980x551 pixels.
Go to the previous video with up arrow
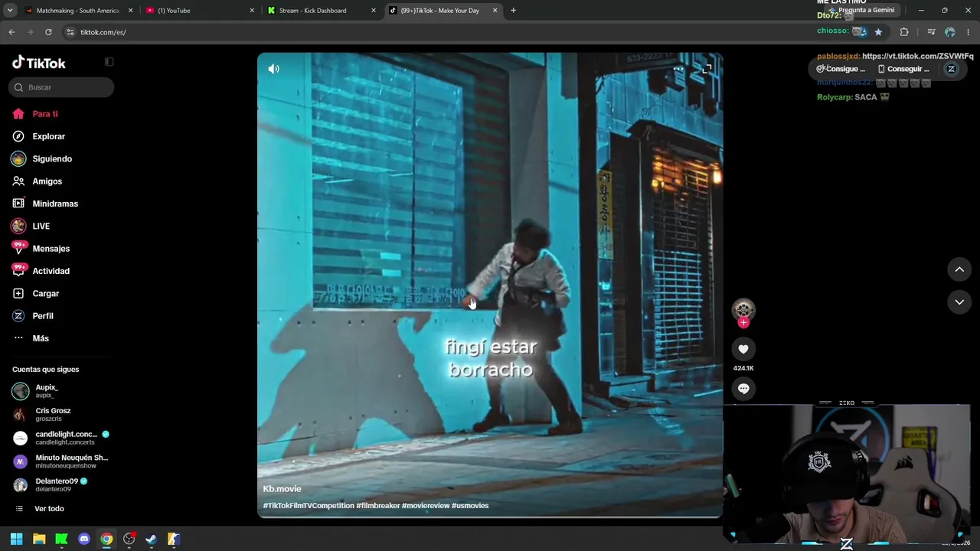(959, 269)
